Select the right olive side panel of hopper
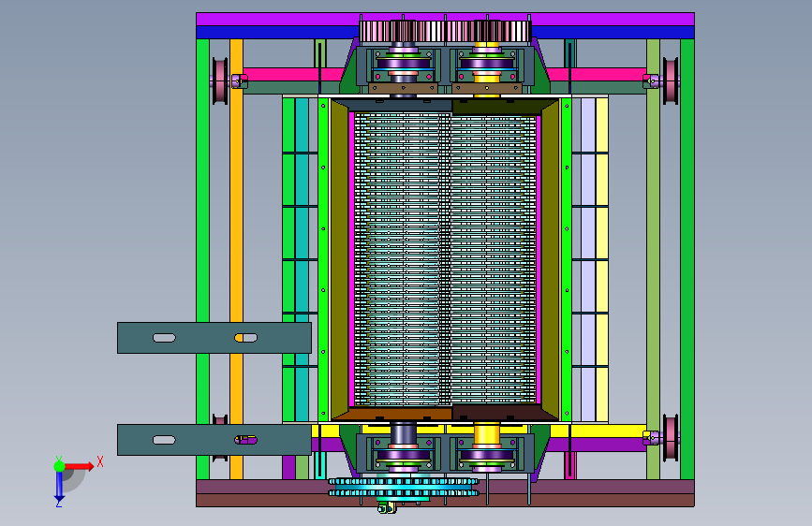The height and width of the screenshot is (526, 812). coord(551,259)
